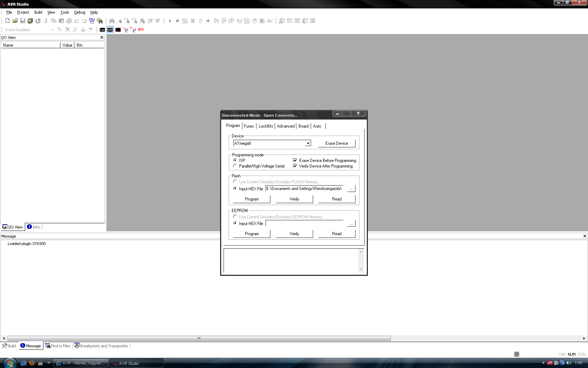Click the Flash HEX file path field
The image size is (588, 368).
click(x=304, y=189)
